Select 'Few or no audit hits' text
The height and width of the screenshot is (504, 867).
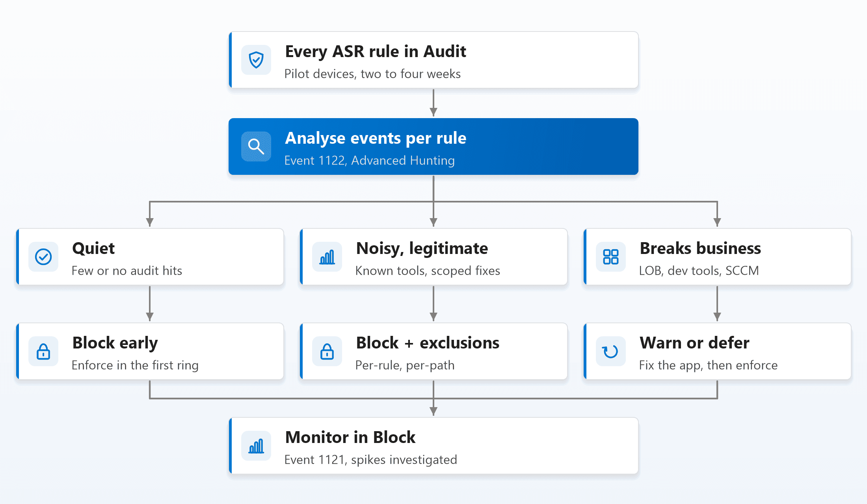127,271
